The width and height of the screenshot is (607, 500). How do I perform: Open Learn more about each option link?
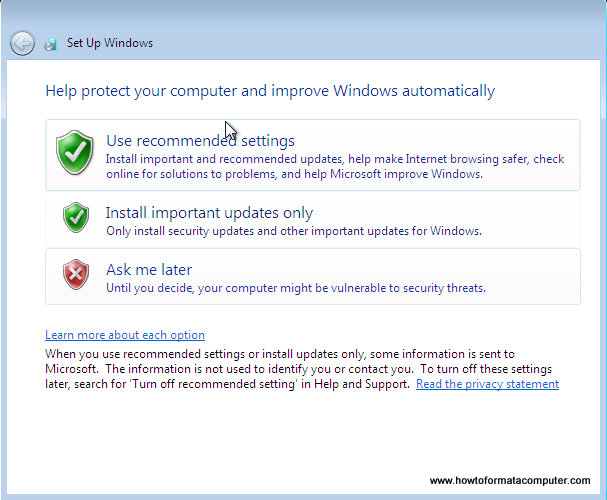pos(125,335)
